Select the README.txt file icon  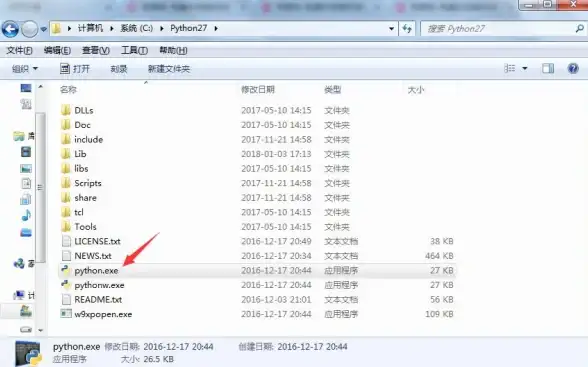click(66, 299)
